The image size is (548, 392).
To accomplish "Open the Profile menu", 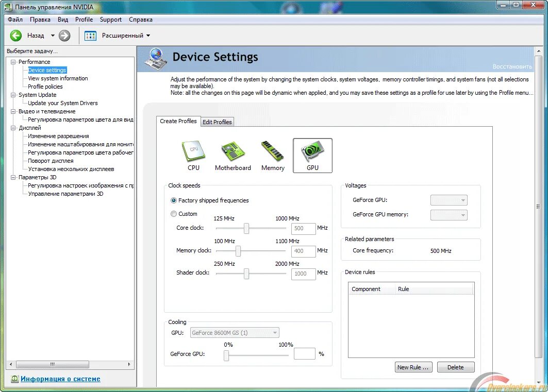I will 84,20.
